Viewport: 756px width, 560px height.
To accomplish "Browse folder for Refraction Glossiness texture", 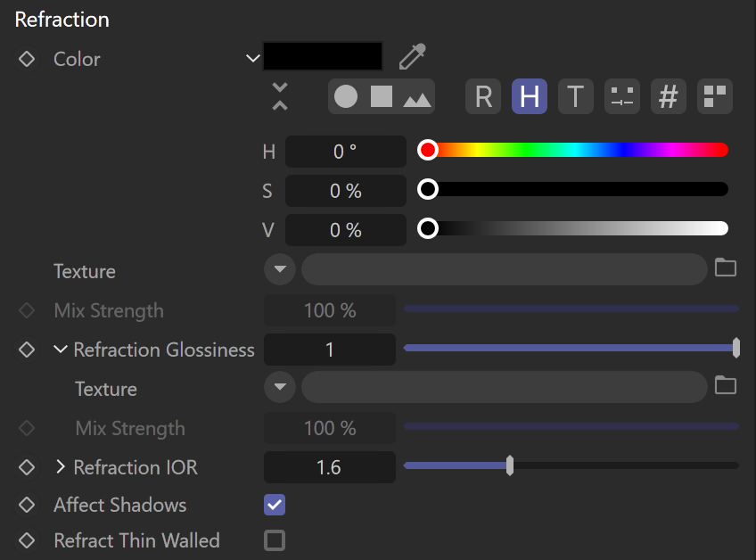I will tap(725, 385).
